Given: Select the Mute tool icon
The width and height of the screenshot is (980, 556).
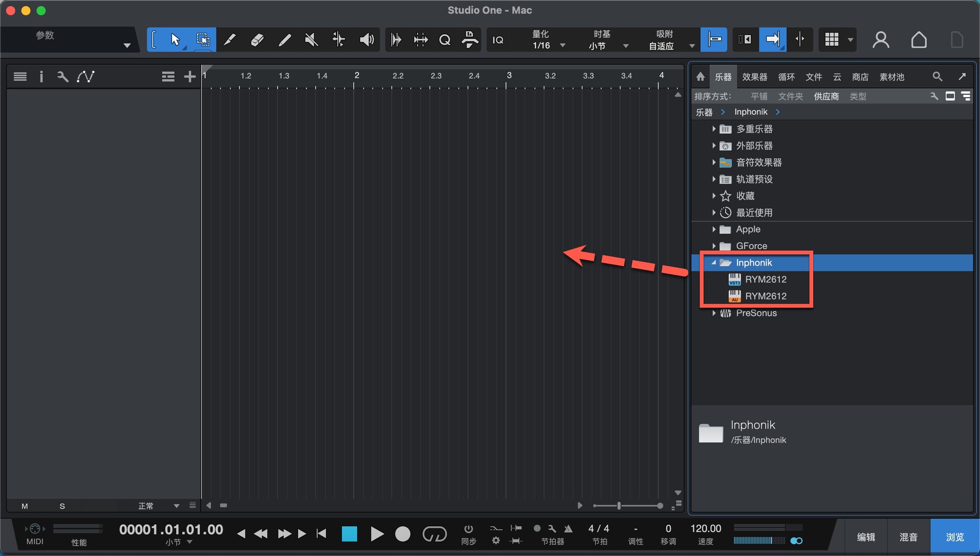Looking at the screenshot, I should coord(311,40).
